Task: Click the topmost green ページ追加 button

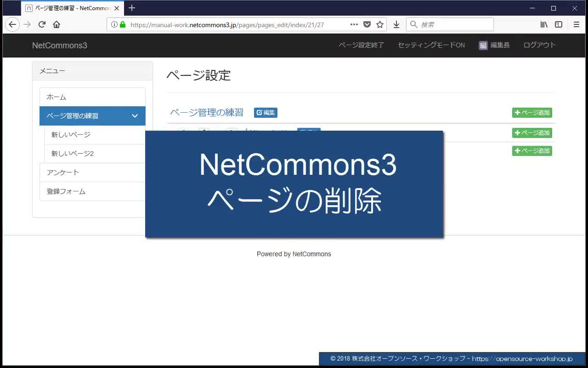Action: [532, 113]
